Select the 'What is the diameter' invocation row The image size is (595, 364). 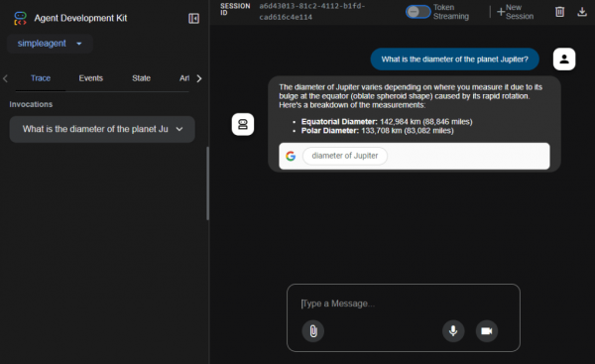coord(102,129)
